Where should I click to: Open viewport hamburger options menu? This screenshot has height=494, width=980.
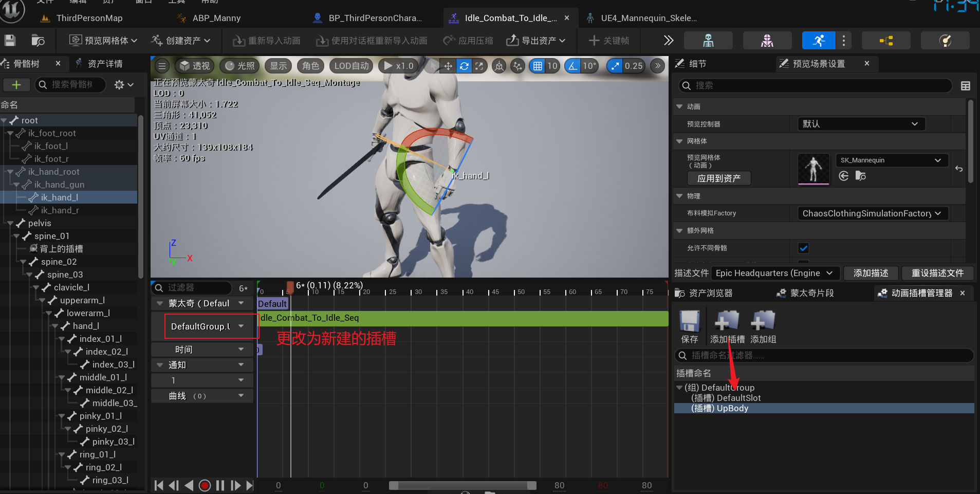[x=162, y=66]
